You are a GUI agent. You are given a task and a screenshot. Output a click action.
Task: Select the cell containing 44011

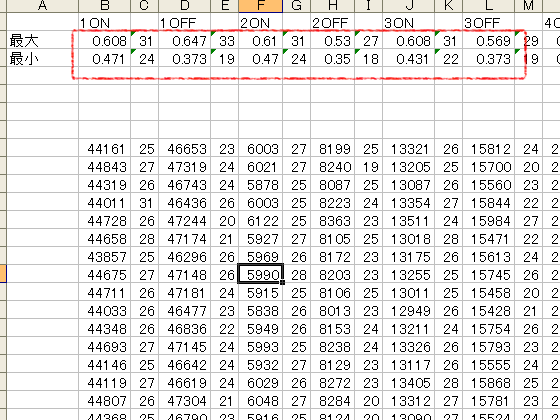coord(105,202)
